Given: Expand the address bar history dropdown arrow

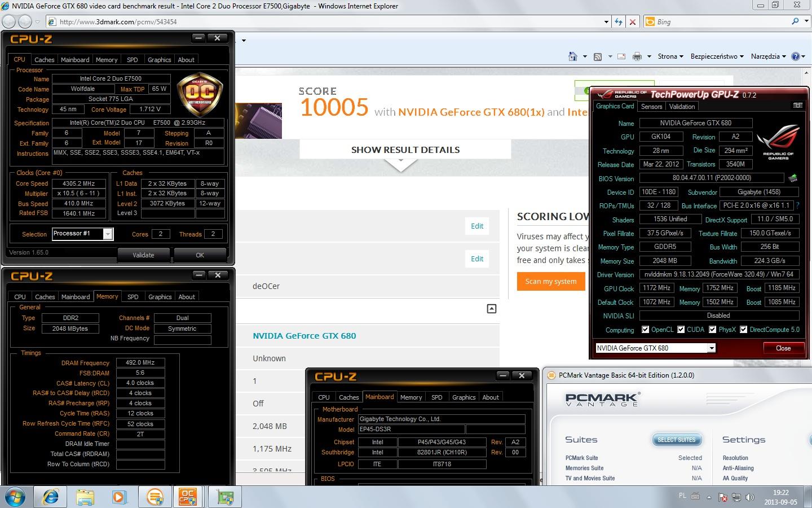Looking at the screenshot, I should point(606,22).
